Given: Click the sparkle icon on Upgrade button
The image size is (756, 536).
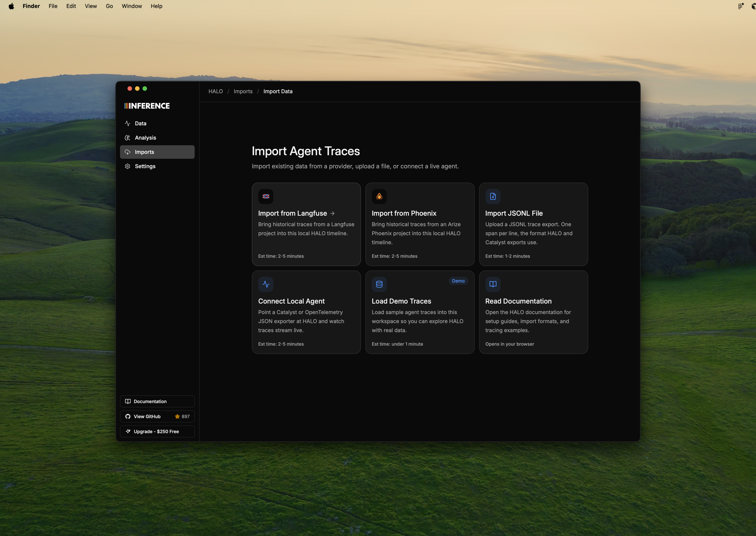Looking at the screenshot, I should coord(128,431).
